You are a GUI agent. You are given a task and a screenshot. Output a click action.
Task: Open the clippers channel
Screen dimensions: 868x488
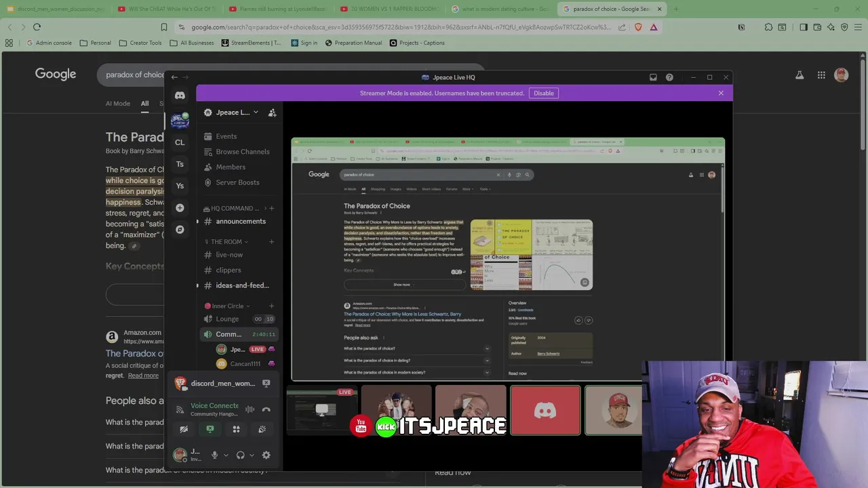point(239,270)
